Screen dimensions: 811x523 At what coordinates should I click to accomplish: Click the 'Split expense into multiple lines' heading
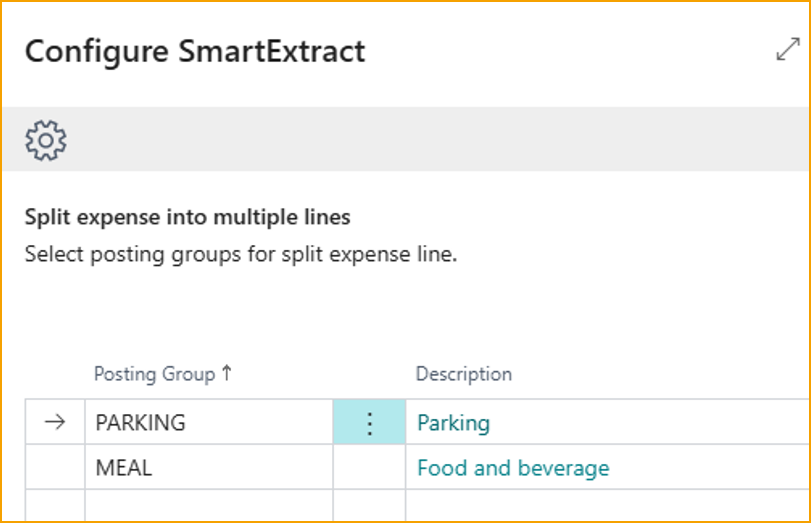pos(187,216)
